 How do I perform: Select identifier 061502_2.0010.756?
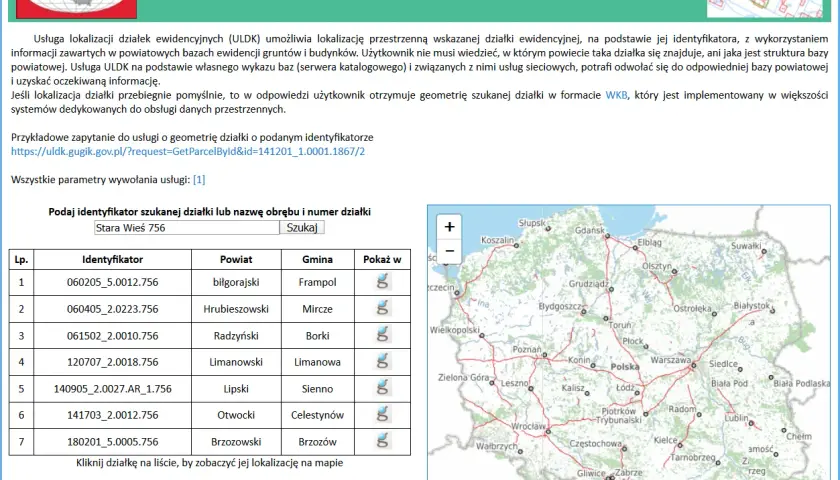(x=112, y=335)
